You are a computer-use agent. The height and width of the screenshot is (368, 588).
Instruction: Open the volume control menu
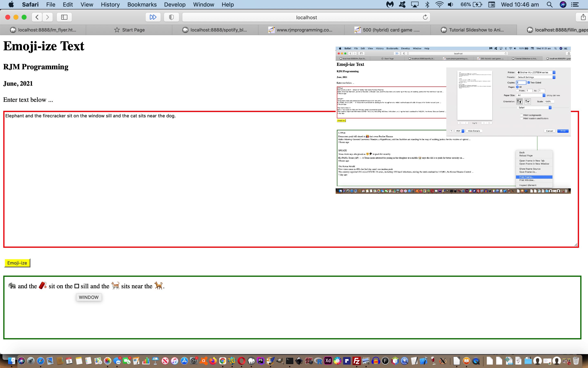tap(451, 4)
